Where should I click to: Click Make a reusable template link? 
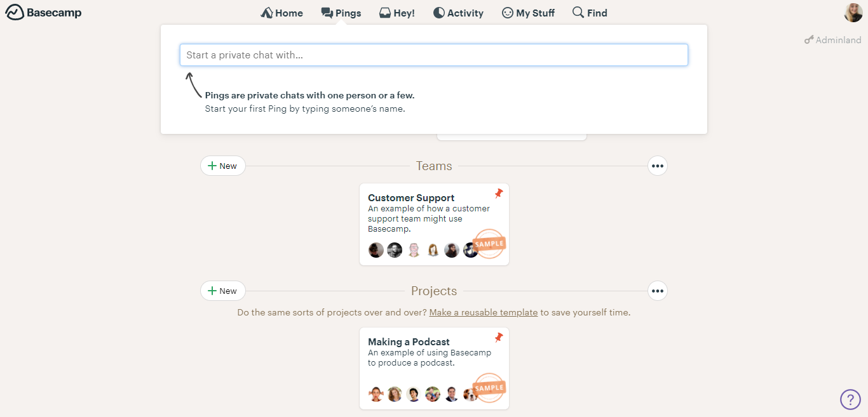484,312
